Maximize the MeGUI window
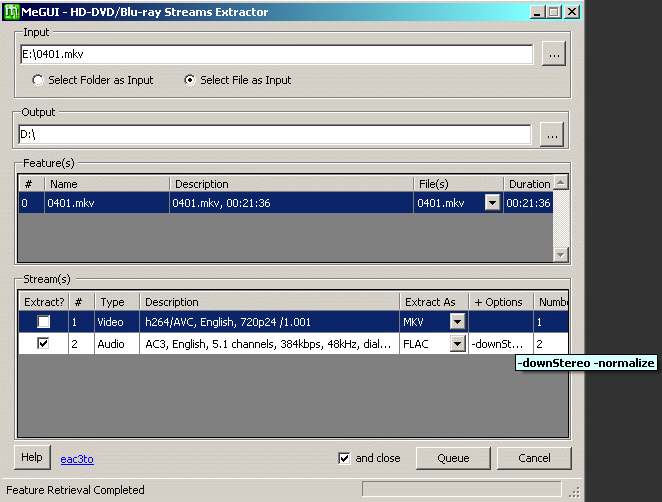 [x=553, y=12]
